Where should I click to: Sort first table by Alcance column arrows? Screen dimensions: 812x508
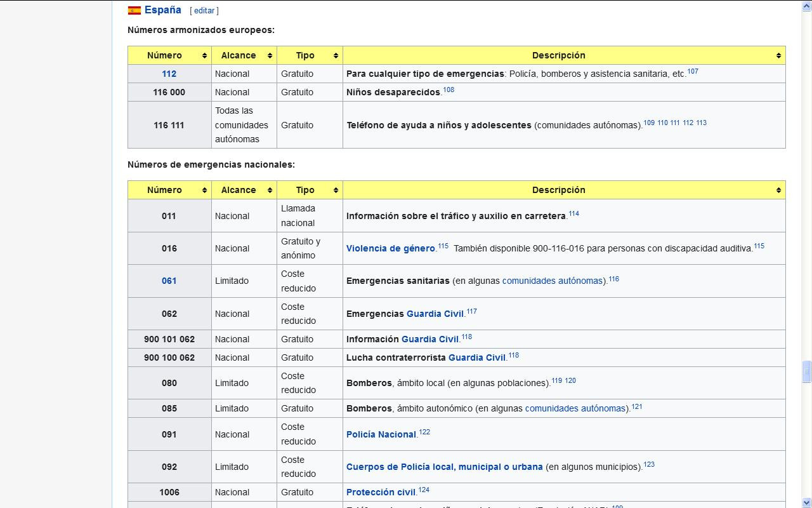[270, 55]
